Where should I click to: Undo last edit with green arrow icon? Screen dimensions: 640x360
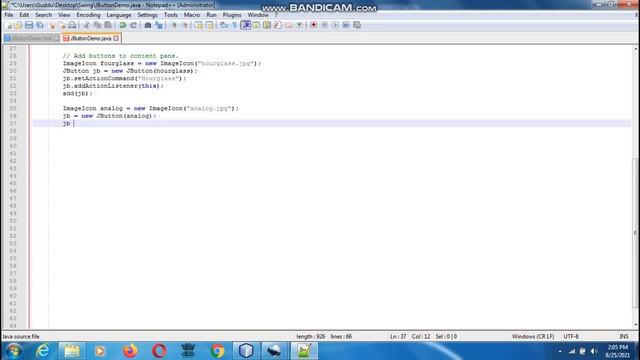(x=122, y=25)
